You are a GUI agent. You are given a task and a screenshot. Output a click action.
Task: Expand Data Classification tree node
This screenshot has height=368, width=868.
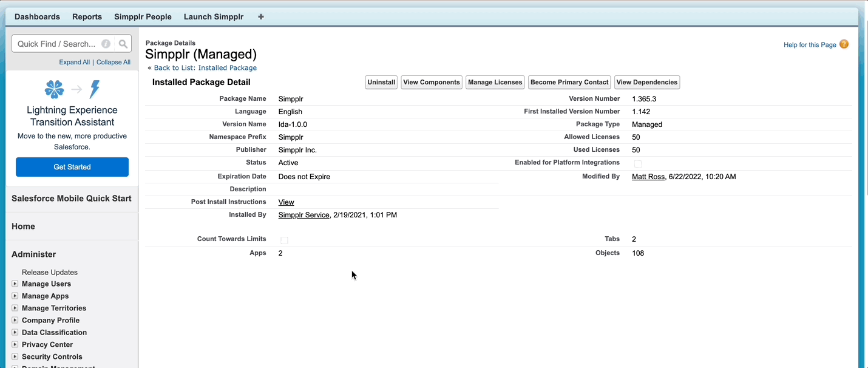tap(15, 332)
